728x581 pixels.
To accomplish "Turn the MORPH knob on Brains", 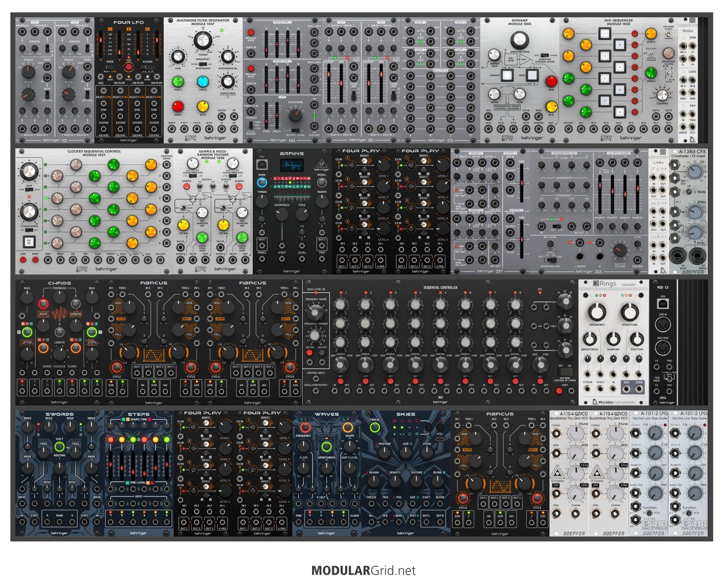I will 321,201.
